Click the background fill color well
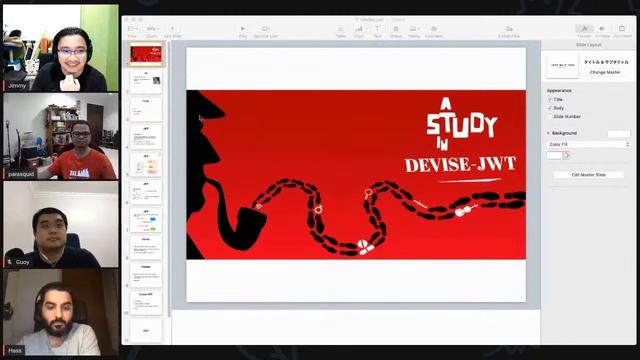640x360 pixels. click(554, 155)
